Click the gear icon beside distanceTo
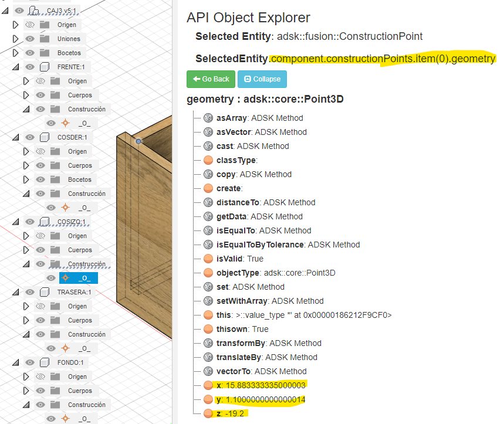Viewport: 504px width, 424px height. click(x=208, y=202)
